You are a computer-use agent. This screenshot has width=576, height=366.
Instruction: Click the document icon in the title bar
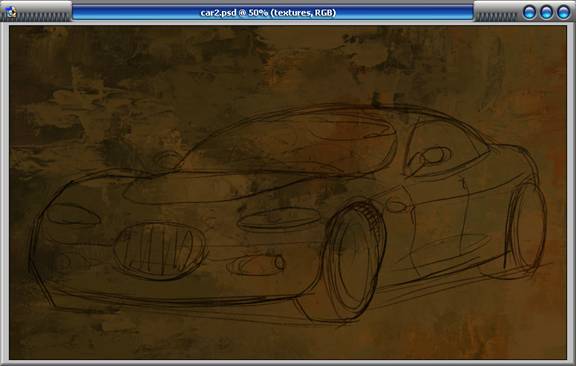coord(12,12)
